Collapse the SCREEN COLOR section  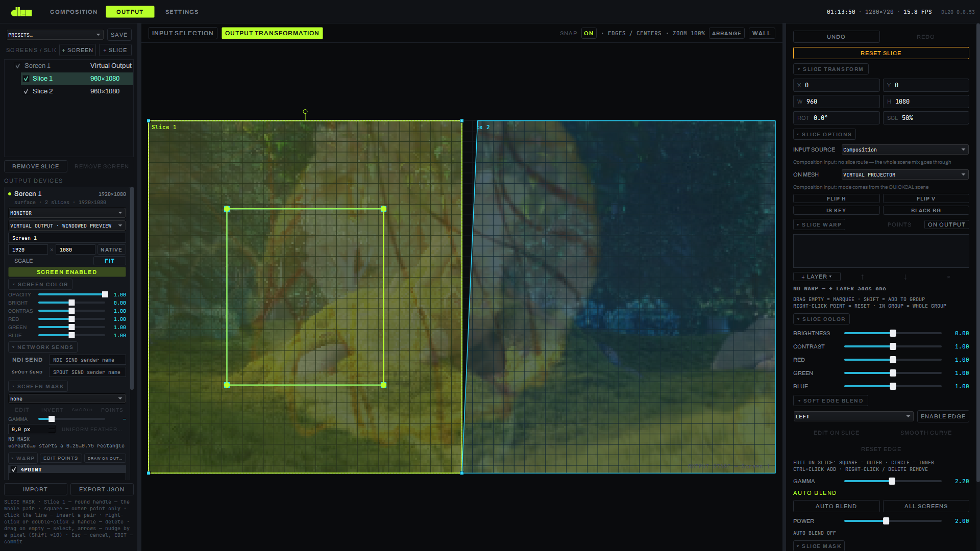tap(40, 284)
